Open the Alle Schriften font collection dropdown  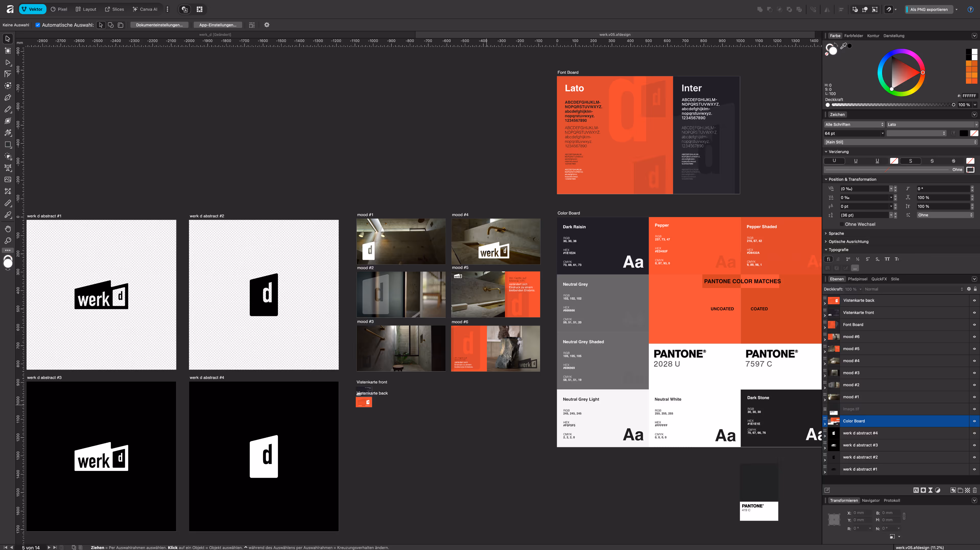click(x=854, y=124)
